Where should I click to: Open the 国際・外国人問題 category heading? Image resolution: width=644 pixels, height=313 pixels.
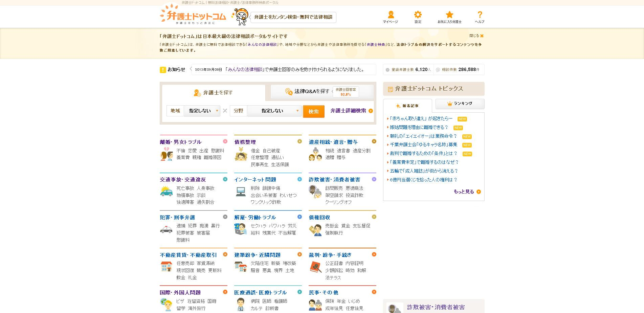pos(180,292)
